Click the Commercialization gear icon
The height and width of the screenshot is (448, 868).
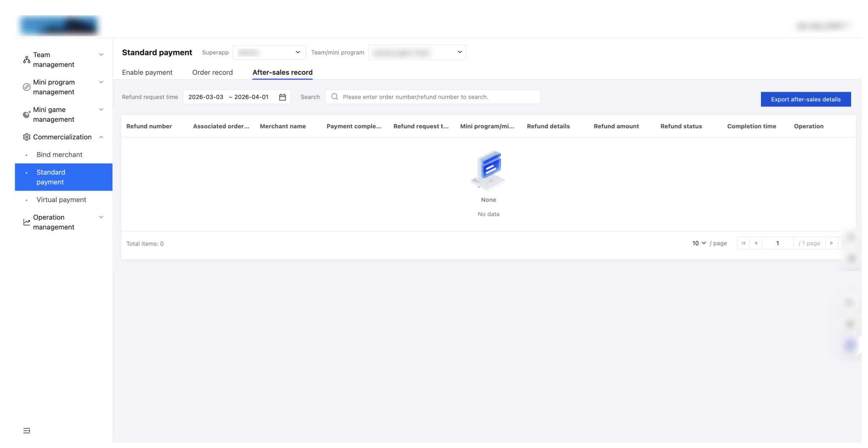(27, 137)
